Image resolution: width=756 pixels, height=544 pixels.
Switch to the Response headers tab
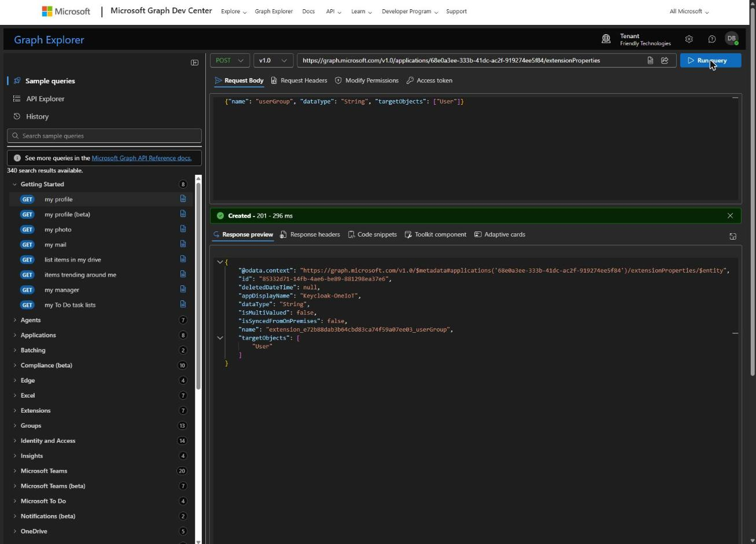[x=309, y=234]
